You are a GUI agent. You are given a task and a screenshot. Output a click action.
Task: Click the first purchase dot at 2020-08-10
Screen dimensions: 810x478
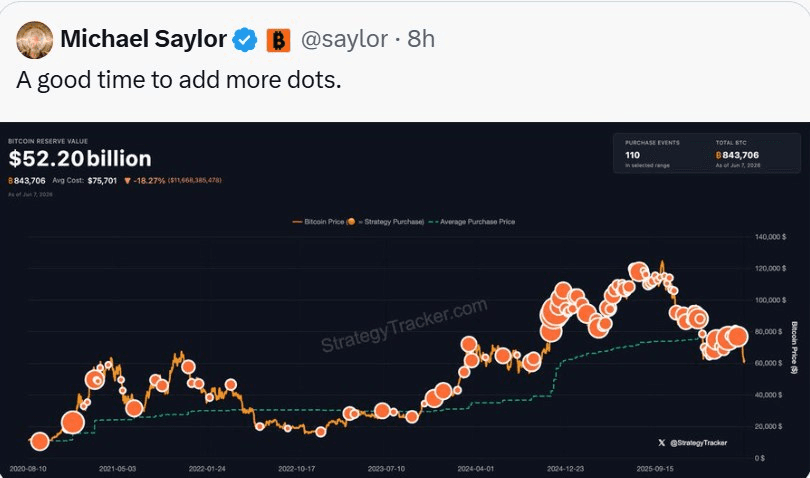click(40, 441)
